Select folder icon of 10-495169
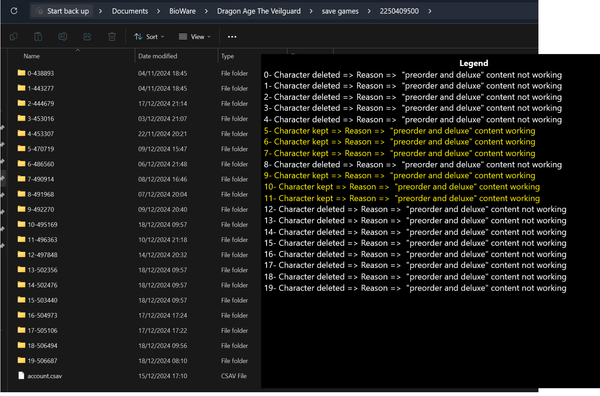This screenshot has height=396, width=600. [x=21, y=224]
